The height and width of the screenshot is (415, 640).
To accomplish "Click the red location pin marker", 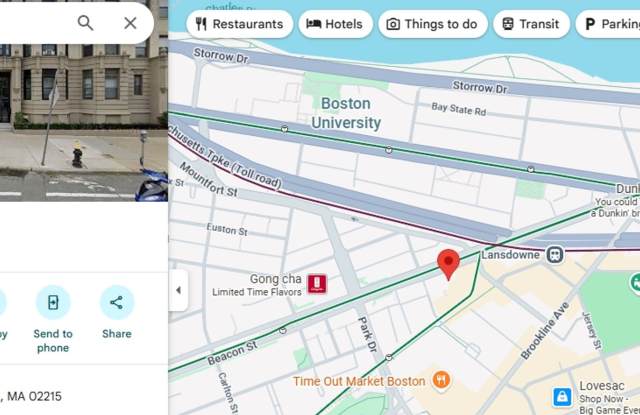I will [x=448, y=264].
